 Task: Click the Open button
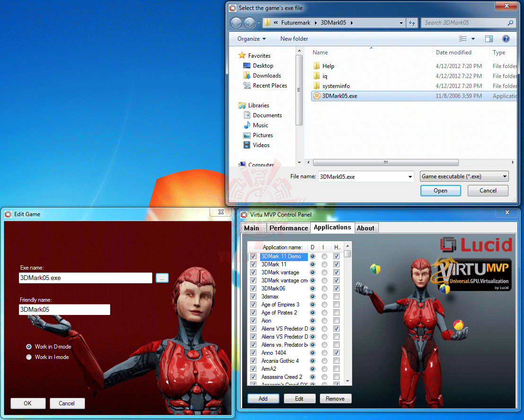click(x=440, y=191)
